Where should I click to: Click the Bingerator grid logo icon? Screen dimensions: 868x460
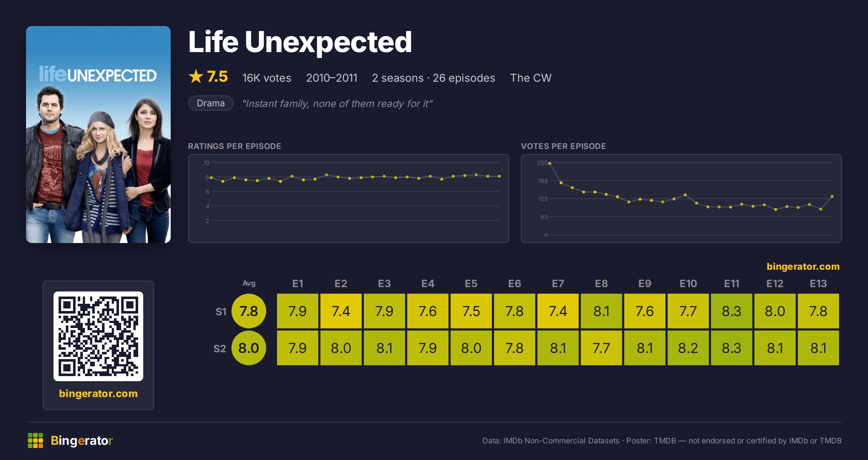click(x=35, y=440)
